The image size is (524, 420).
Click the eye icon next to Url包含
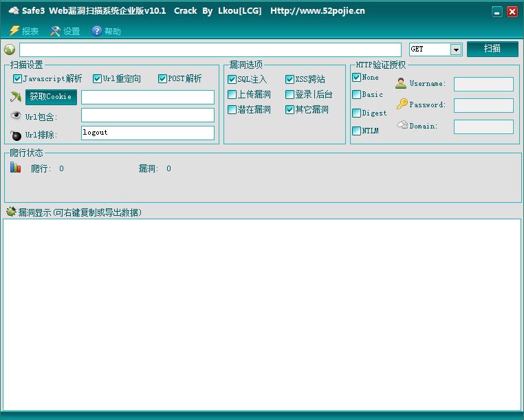point(16,115)
